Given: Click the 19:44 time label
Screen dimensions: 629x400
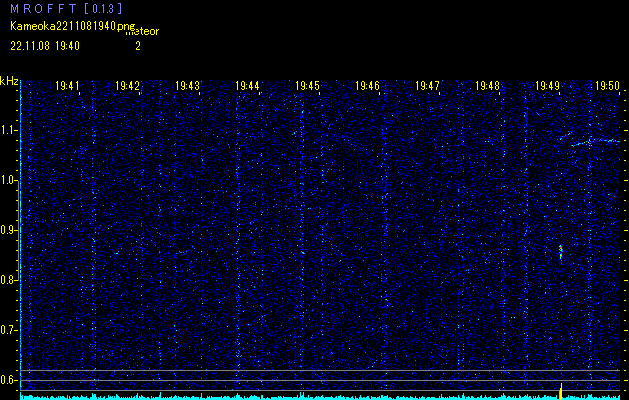Looking at the screenshot, I should point(247,86).
